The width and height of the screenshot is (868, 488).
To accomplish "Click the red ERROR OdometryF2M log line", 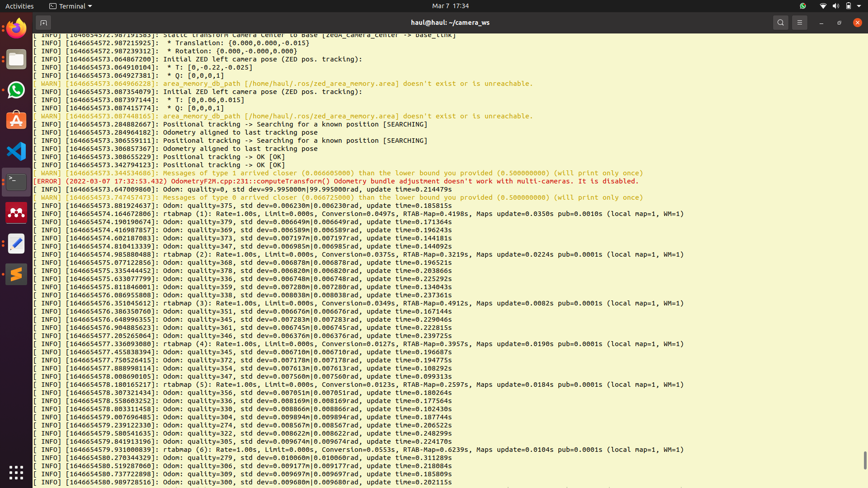I will 335,181.
